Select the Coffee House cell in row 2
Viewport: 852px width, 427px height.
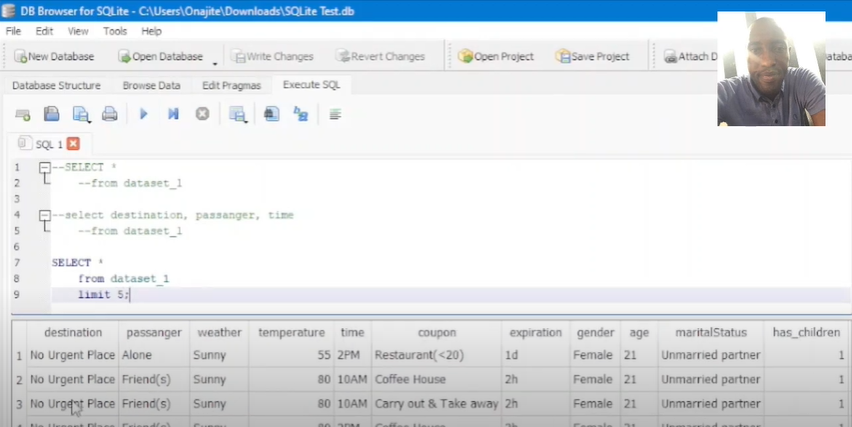pyautogui.click(x=409, y=380)
